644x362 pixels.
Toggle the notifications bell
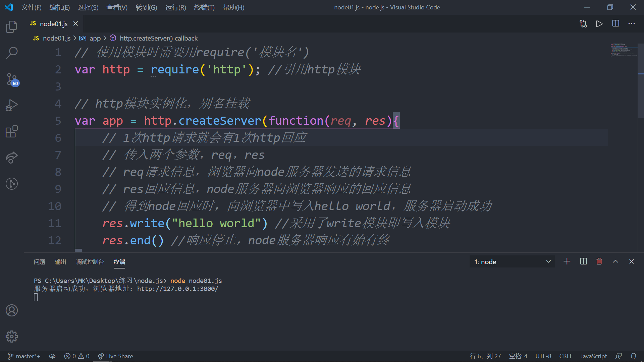[633, 356]
